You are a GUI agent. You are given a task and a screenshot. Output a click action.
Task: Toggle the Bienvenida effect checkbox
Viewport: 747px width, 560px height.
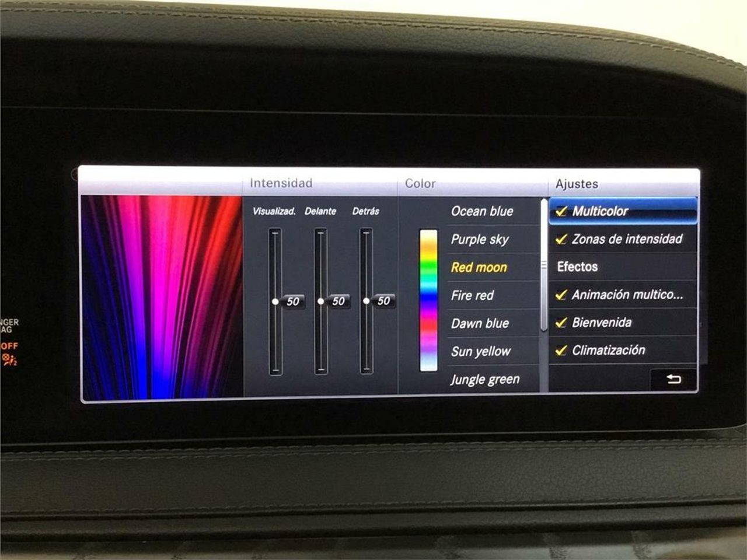coord(561,323)
